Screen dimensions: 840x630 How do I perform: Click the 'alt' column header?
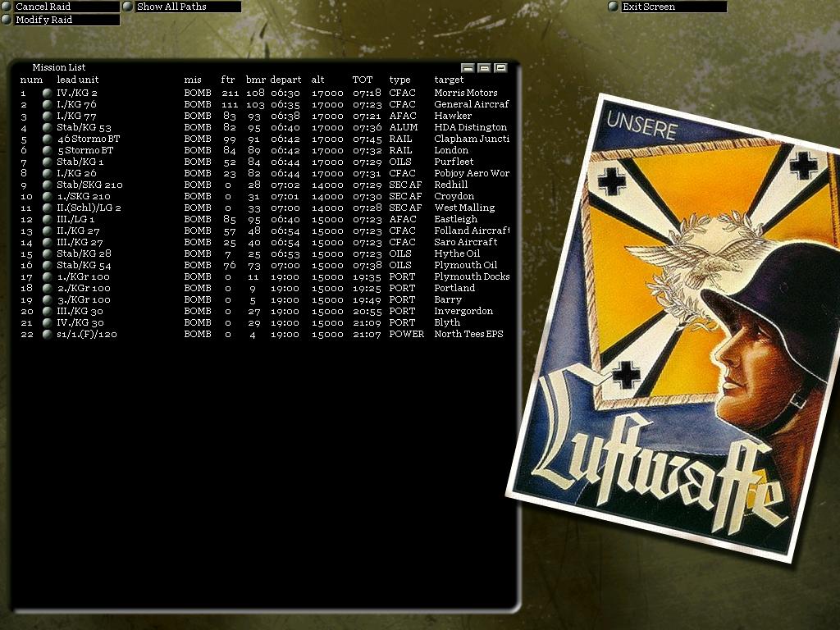pos(317,80)
